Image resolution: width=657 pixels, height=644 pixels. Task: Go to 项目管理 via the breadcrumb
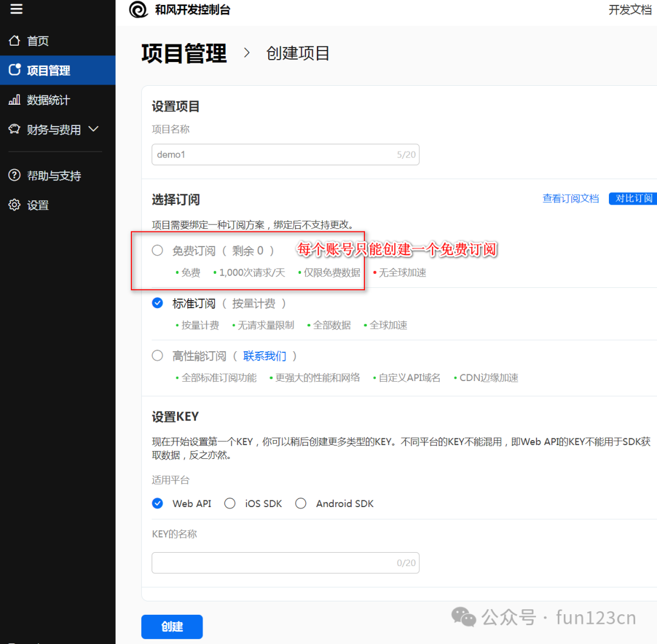click(184, 54)
